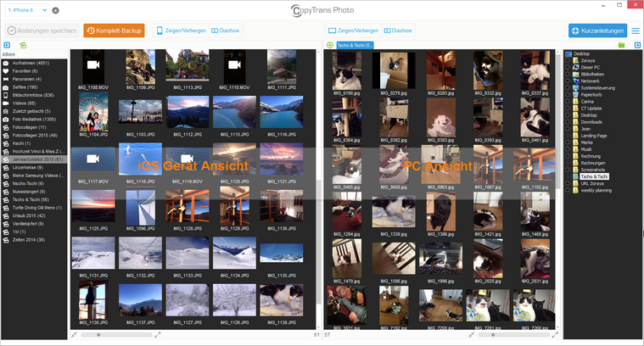Click the green add-folder icon on PC side
This screenshot has height=346, width=644.
coord(621,44)
